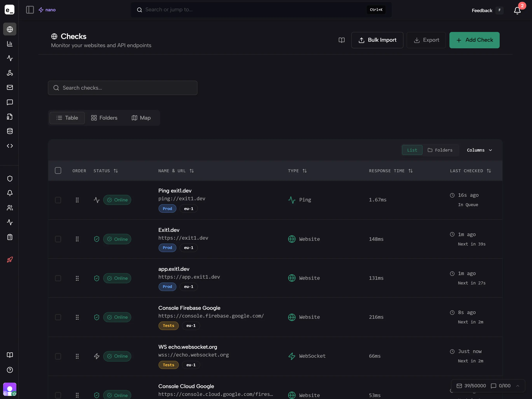
Task: Switch to the Folders view tab
Action: point(104,118)
